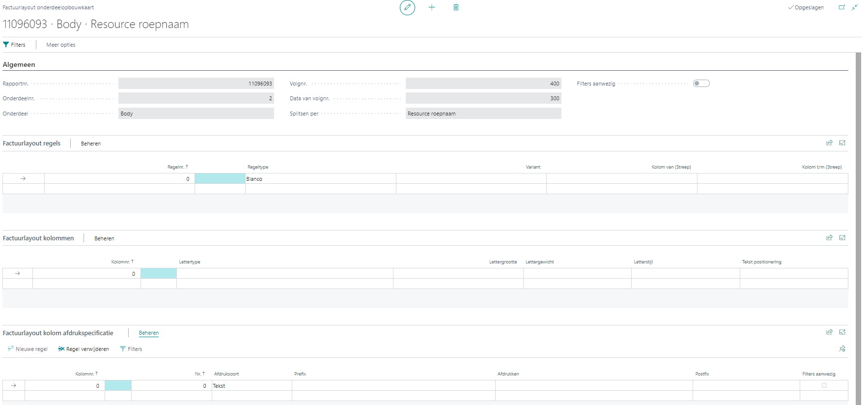Click Meer opties
Screen dimensions: 868x405
click(61, 45)
